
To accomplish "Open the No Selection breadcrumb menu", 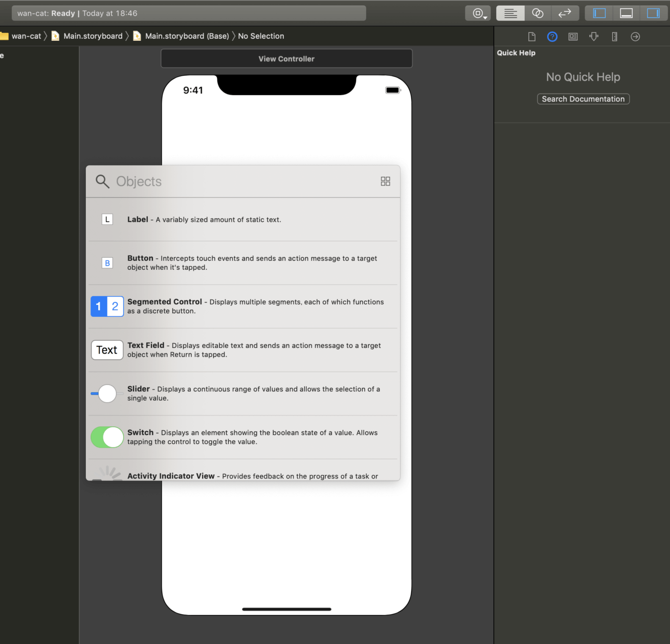I will (x=261, y=36).
